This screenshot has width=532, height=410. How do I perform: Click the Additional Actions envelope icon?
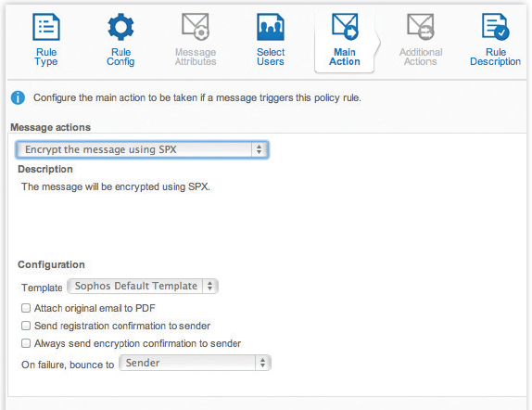421,27
